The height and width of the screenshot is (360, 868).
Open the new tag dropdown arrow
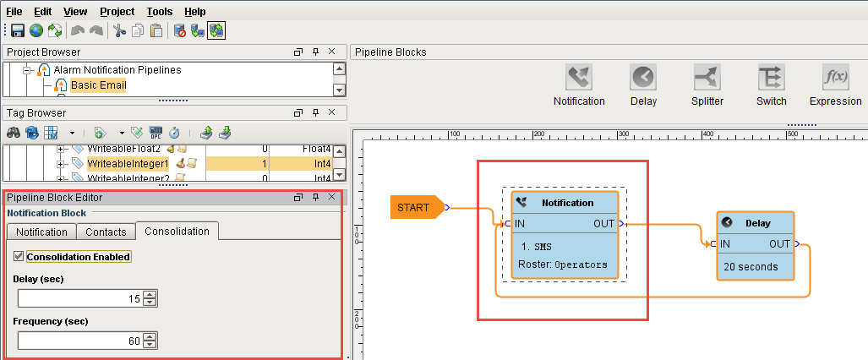pos(122,133)
